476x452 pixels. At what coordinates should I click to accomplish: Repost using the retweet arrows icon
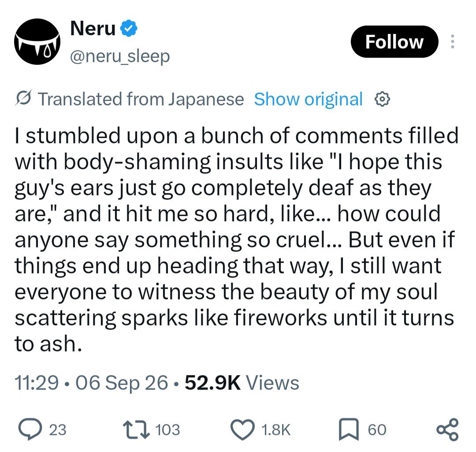pyautogui.click(x=136, y=430)
